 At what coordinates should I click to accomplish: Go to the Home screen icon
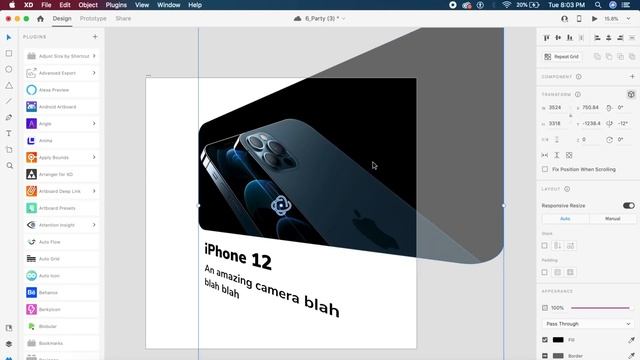[x=40, y=19]
